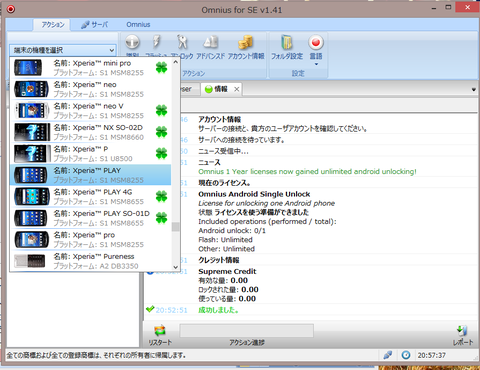Click the device list scroll down arrow
The width and height of the screenshot is (480, 370).
(x=175, y=267)
